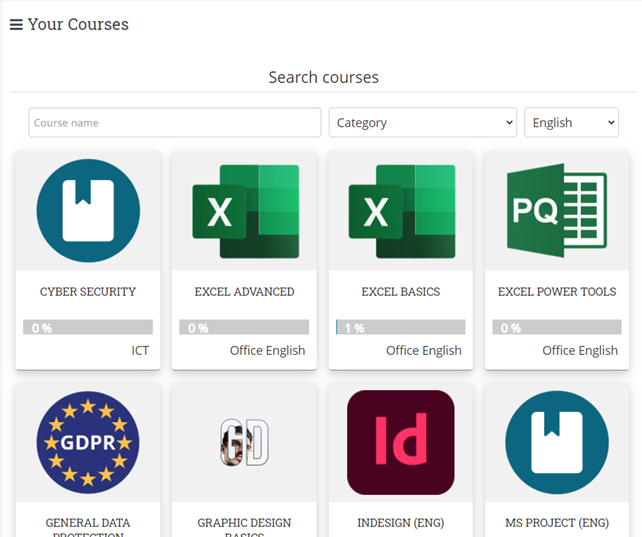Expand the Category dropdown
Image resolution: width=642 pixels, height=537 pixels.
[x=422, y=123]
